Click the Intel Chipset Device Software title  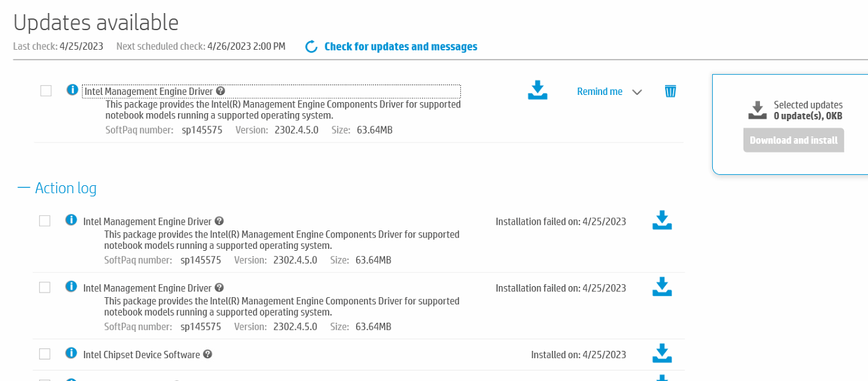141,354
